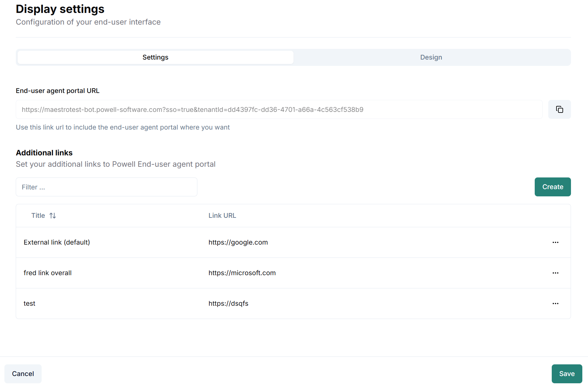Save the display settings
Screen dimensions: 588x388
(567, 374)
